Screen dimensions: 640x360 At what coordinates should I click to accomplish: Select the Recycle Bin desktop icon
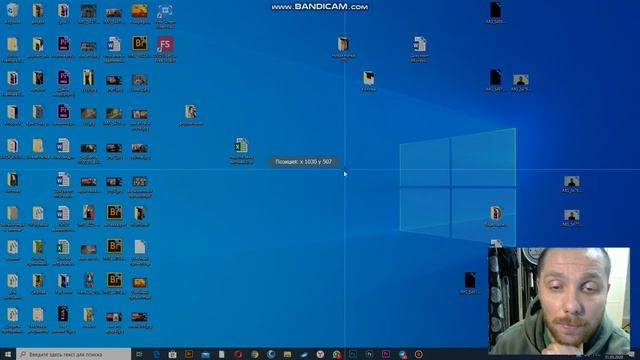point(13,13)
